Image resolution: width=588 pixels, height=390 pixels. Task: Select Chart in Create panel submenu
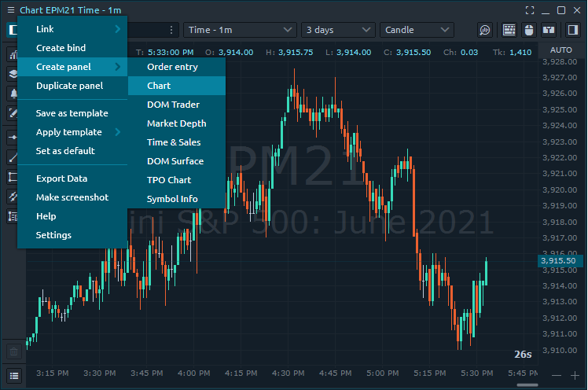click(159, 86)
